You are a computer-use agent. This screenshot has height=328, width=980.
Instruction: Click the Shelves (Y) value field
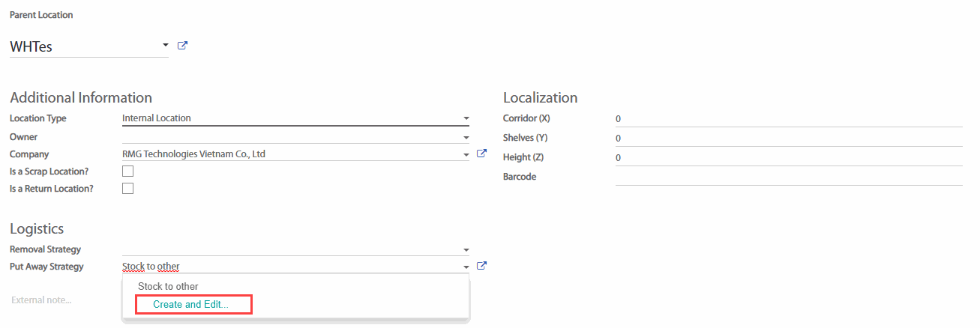point(787,139)
